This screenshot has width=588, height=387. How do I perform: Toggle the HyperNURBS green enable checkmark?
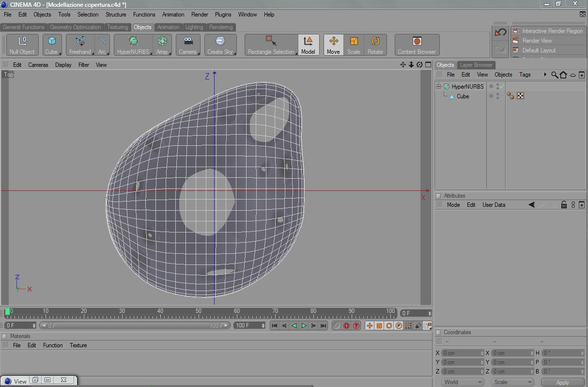click(x=502, y=86)
